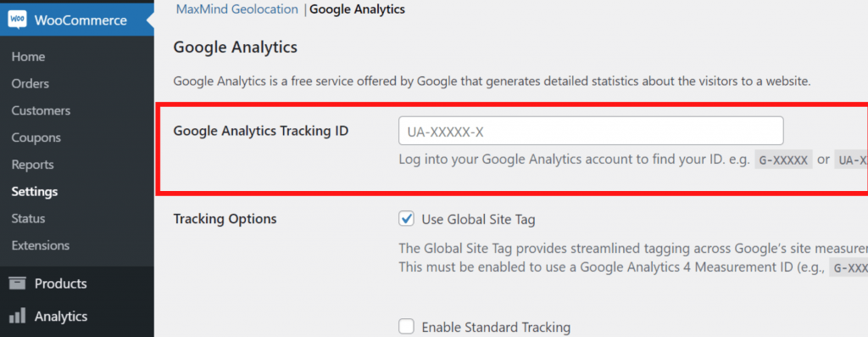The height and width of the screenshot is (337, 868).
Task: Open Extensions from the sidebar
Action: pos(41,245)
